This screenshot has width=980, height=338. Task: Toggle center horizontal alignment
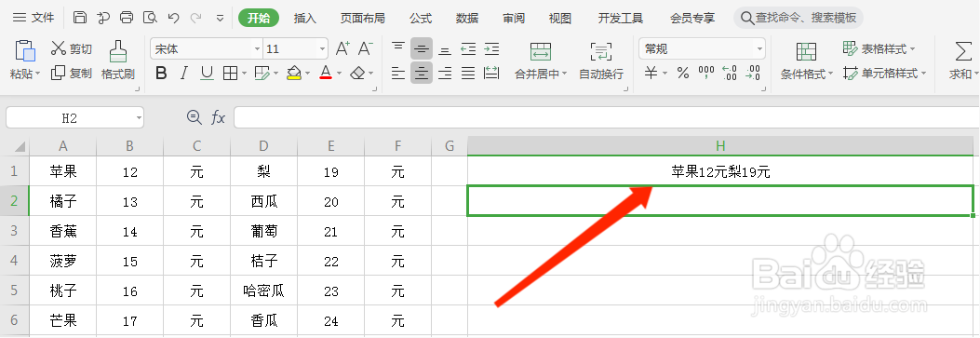click(x=422, y=74)
